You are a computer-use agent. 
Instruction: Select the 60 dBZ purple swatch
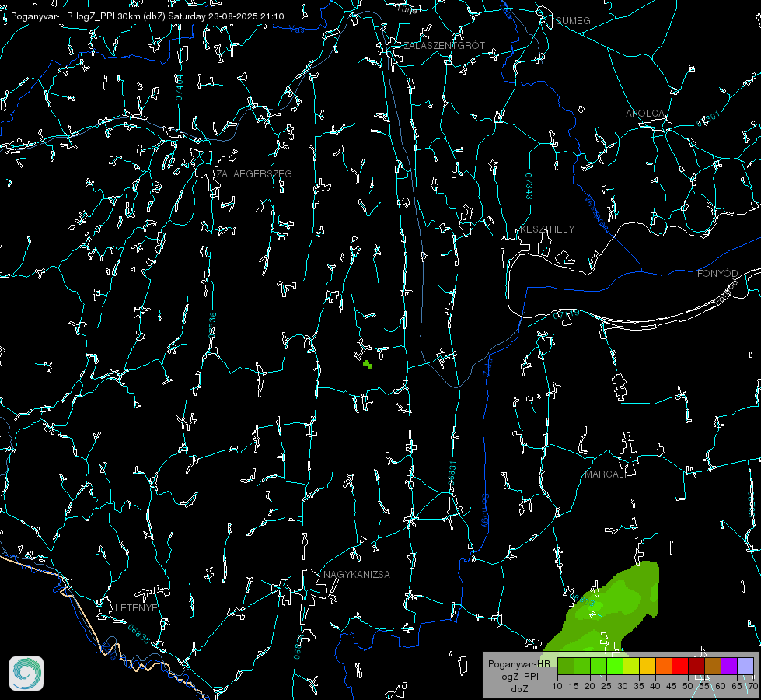pyautogui.click(x=729, y=666)
